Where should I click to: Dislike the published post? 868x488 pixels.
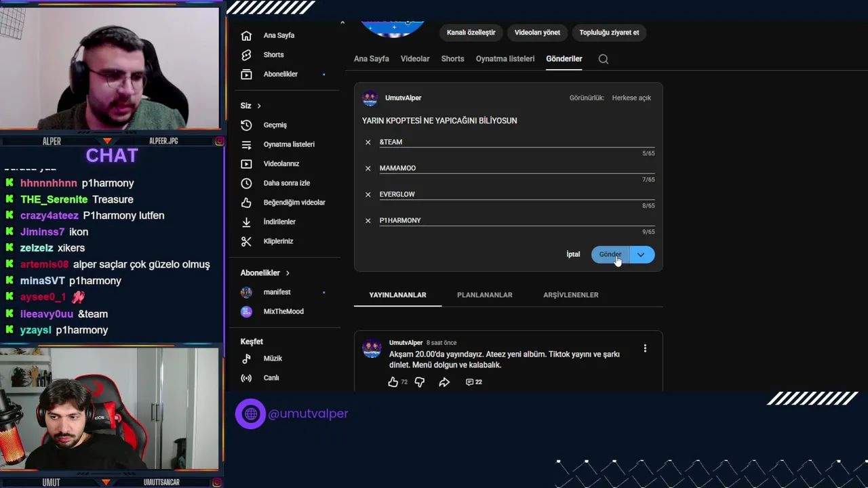click(x=420, y=382)
